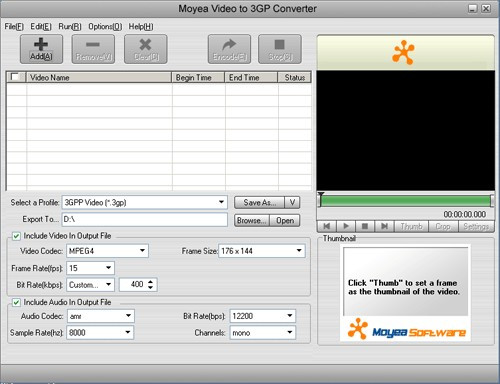The image size is (500, 384).
Task: Open the Help menu
Action: click(141, 27)
